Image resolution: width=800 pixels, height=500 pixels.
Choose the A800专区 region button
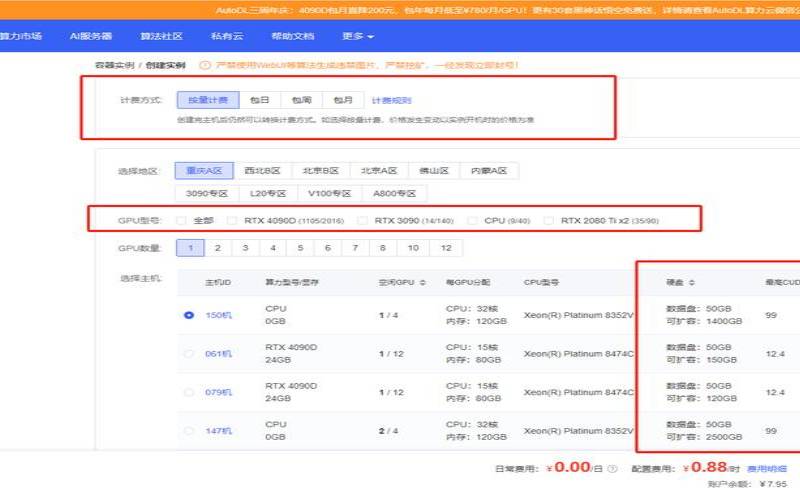[396, 193]
